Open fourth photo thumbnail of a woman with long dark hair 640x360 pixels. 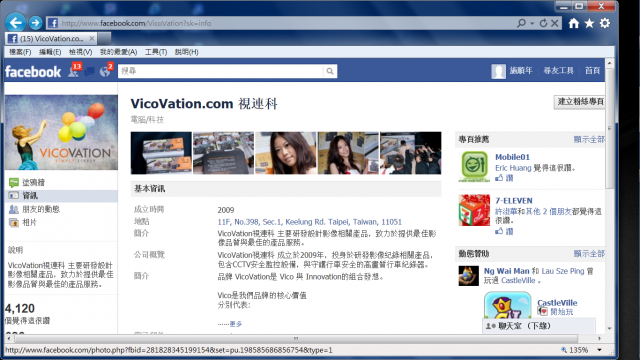point(348,153)
